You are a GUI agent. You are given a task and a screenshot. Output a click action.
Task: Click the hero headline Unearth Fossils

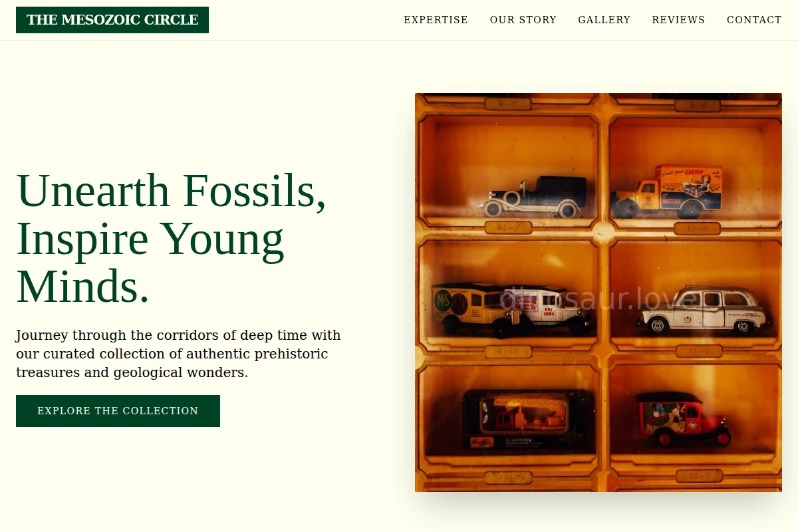[x=172, y=238]
